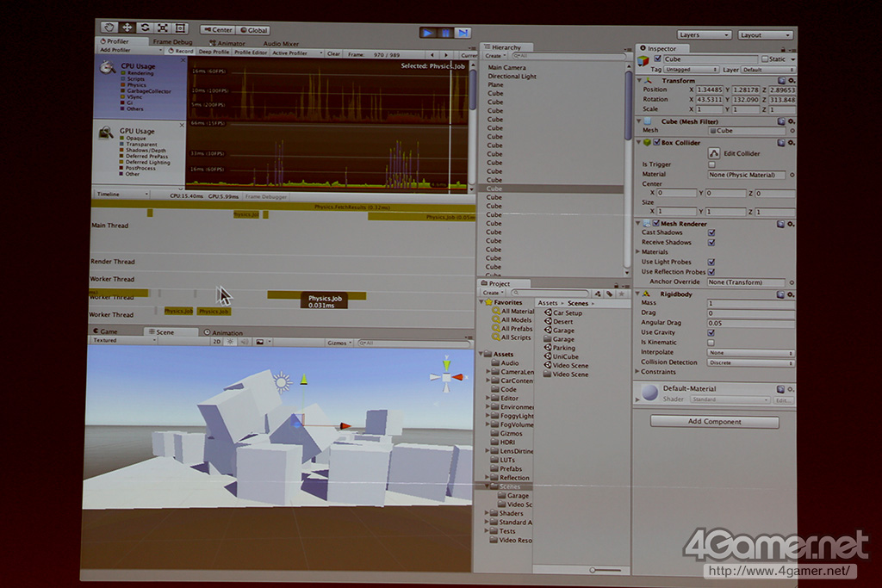
Task: Click the Default-Material preview sphere
Action: (649, 393)
